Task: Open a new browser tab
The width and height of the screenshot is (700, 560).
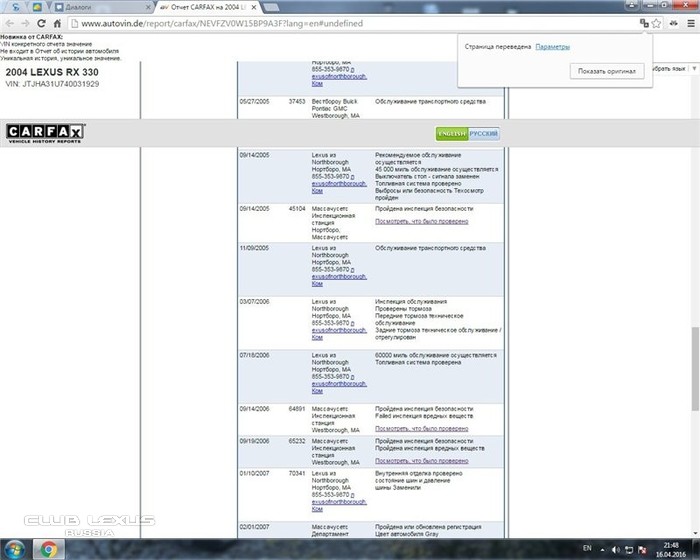Action: click(271, 7)
